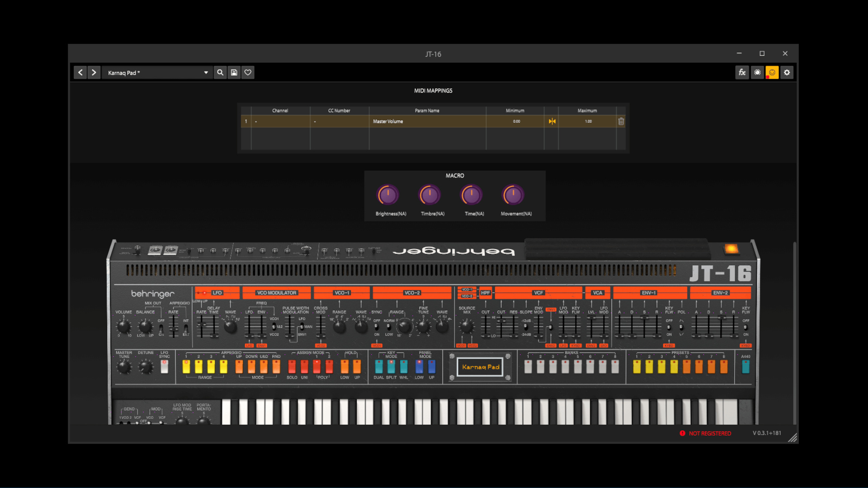Click the SOURCE MIX knob

click(x=467, y=326)
